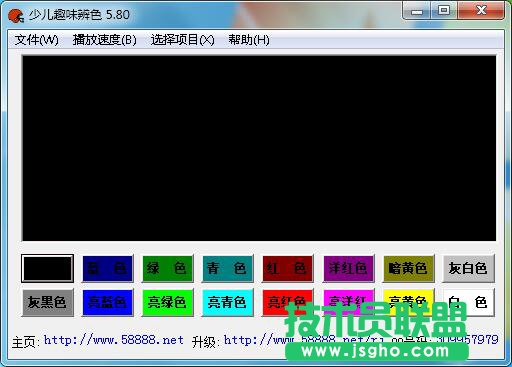This screenshot has height=367, width=512.
Task: Click the black color display area
Action: click(259, 148)
